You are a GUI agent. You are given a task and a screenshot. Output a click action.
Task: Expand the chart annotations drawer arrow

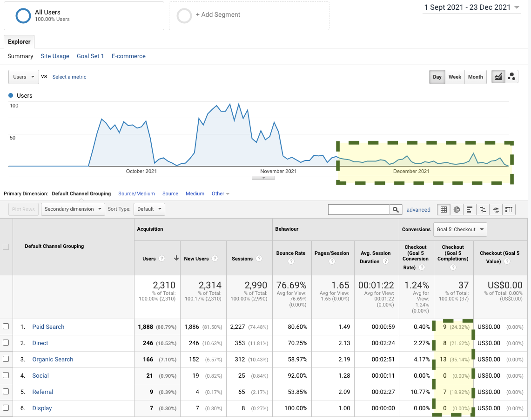coord(263,178)
